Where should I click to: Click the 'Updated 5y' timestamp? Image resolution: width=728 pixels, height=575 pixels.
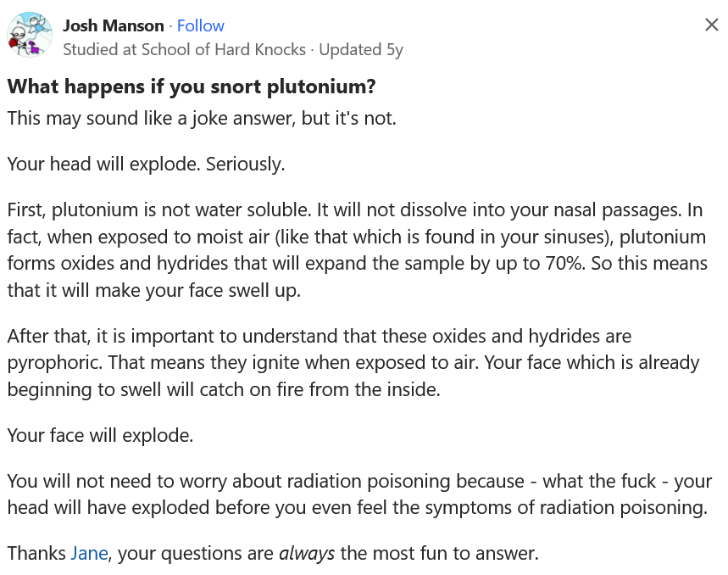361,49
